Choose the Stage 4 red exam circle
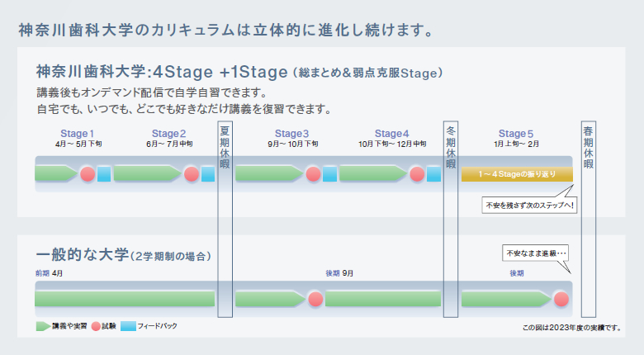The image size is (644, 355). tap(417, 174)
